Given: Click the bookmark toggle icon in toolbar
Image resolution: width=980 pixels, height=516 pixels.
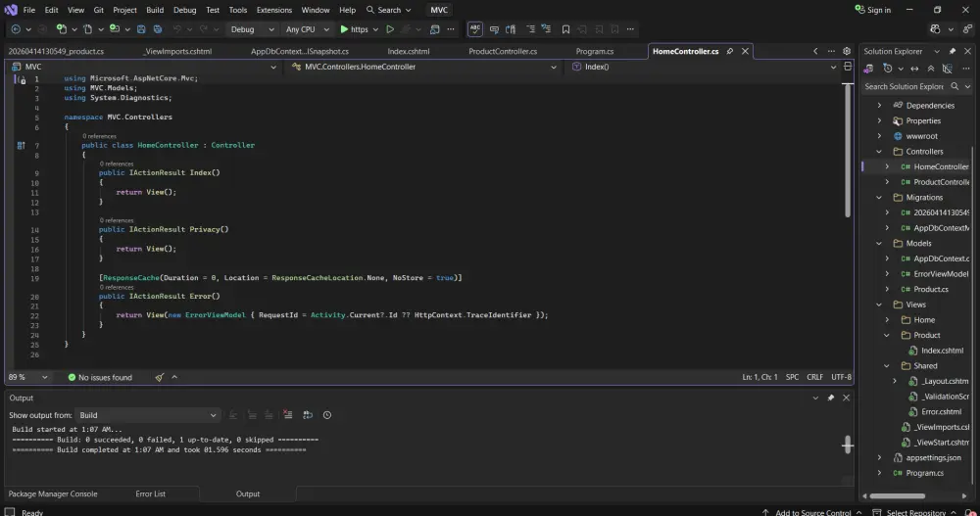Looking at the screenshot, I should (x=565, y=29).
